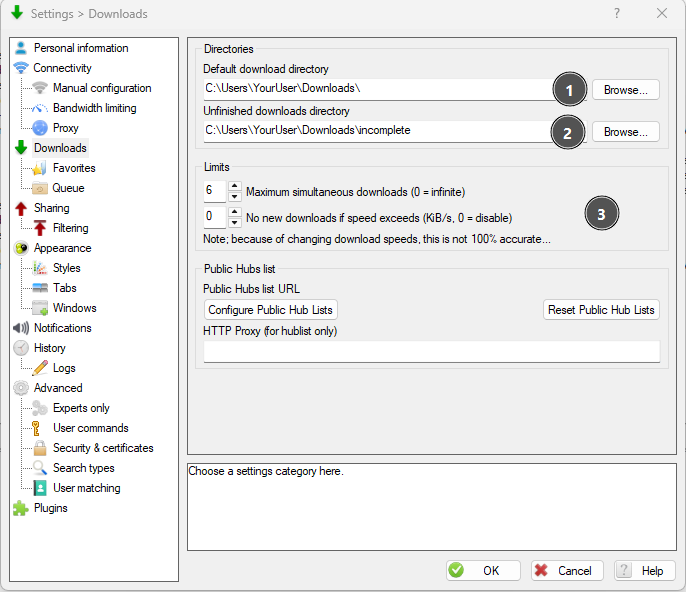Click the question mark help icon in title bar

[617, 14]
